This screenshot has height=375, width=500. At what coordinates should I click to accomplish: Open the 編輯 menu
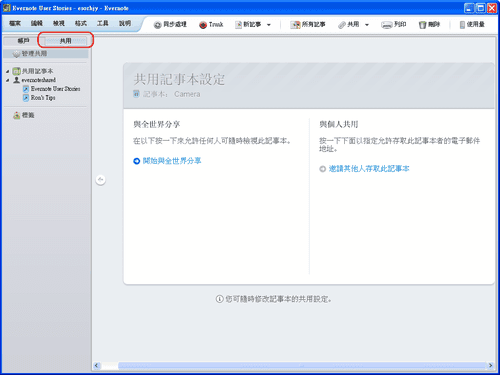click(x=37, y=23)
